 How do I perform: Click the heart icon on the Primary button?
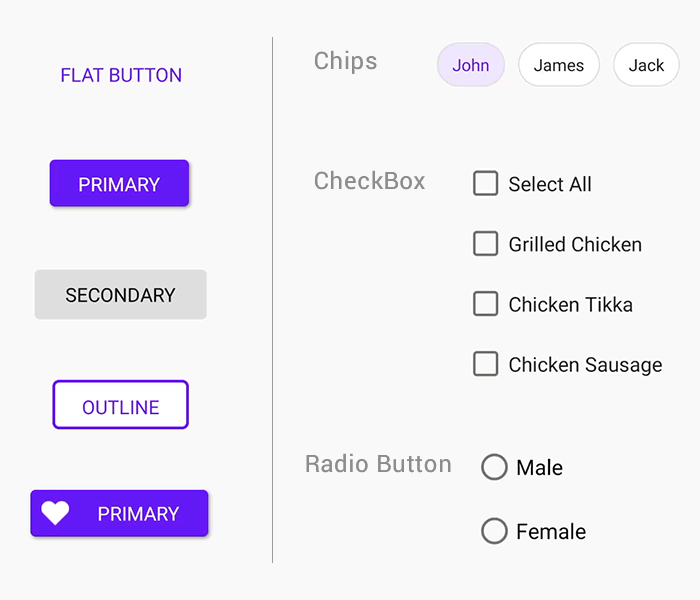55,513
